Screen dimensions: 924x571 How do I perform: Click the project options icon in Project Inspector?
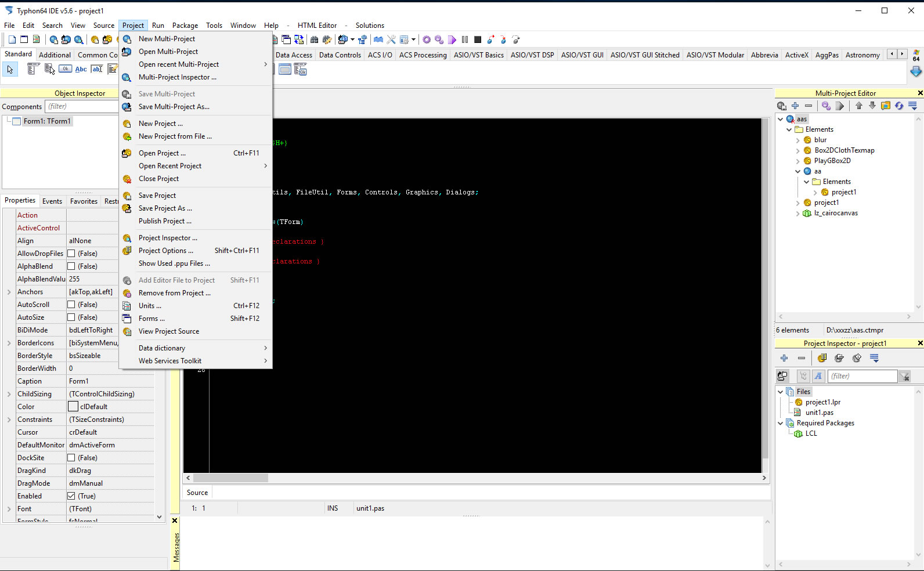pos(822,358)
